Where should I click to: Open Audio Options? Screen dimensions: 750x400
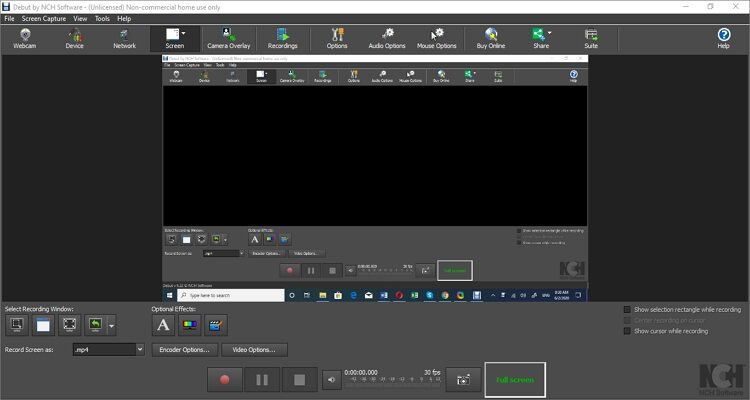click(x=387, y=39)
